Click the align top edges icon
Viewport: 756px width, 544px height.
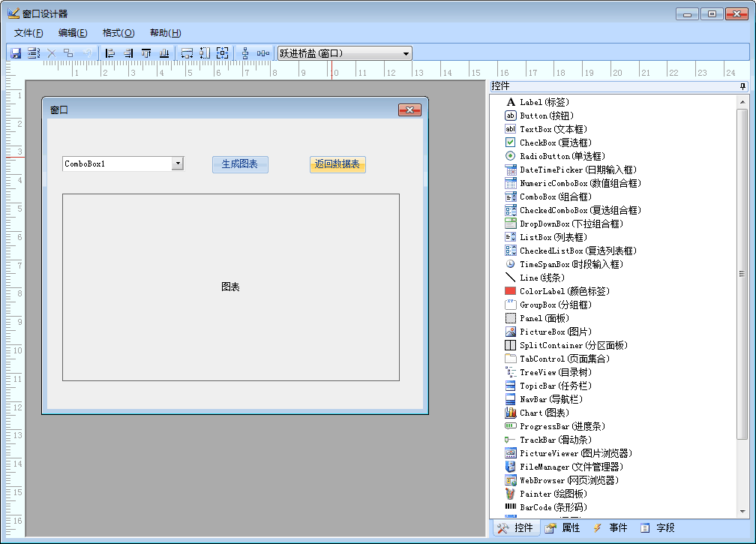(x=146, y=53)
